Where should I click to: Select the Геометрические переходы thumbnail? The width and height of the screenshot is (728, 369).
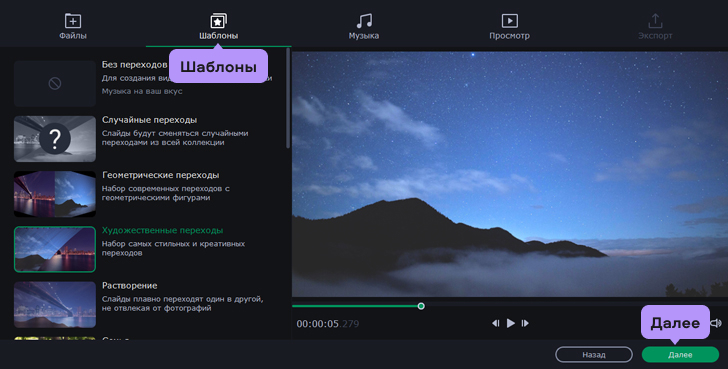(55, 194)
